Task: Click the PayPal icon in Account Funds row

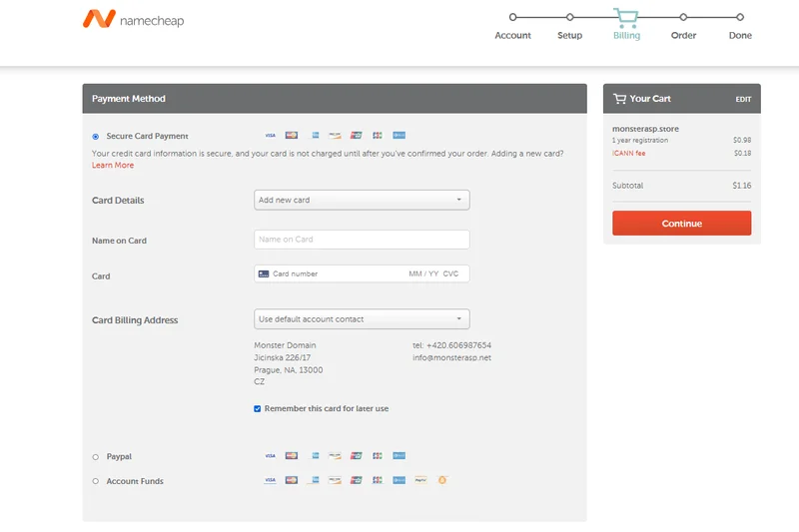Action: click(420, 480)
